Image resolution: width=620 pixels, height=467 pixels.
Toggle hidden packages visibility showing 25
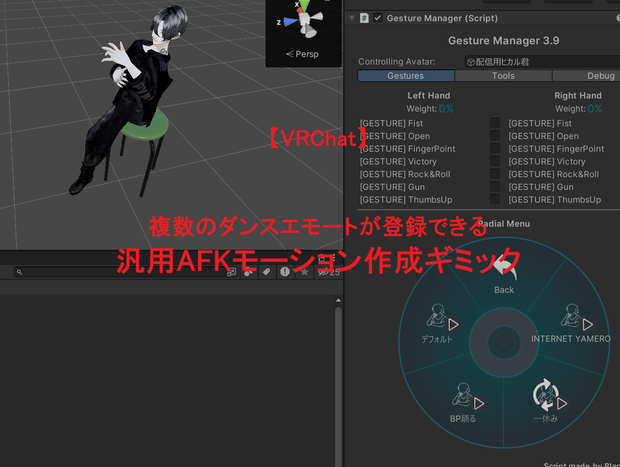[329, 272]
